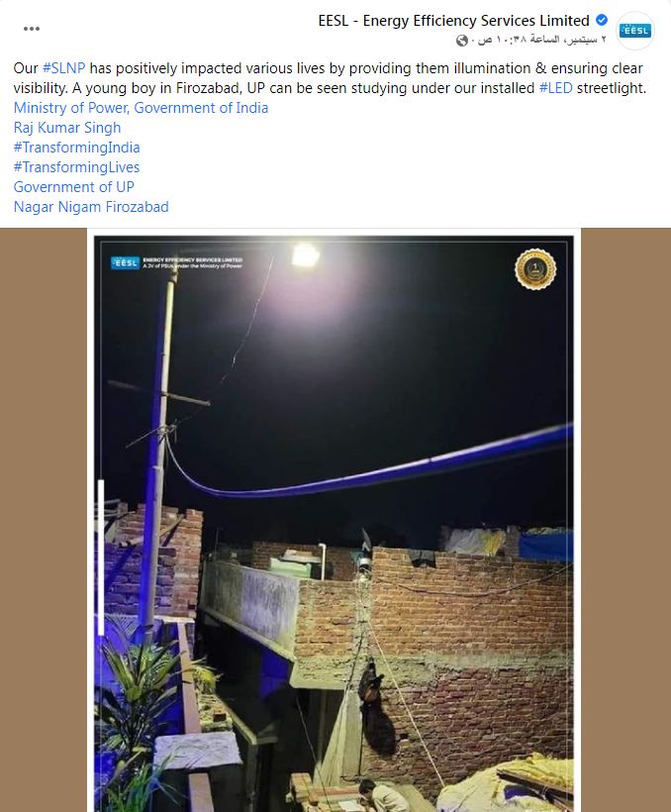Click the LED streetlight lamp in photo

tap(306, 255)
